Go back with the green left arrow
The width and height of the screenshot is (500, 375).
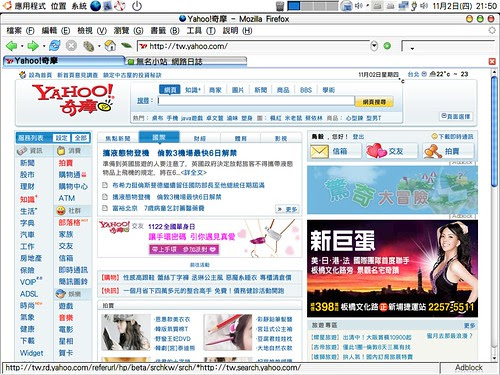(12, 46)
